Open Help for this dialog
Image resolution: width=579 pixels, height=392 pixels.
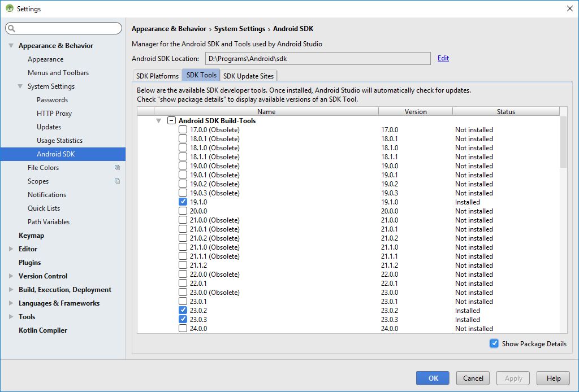coord(554,378)
